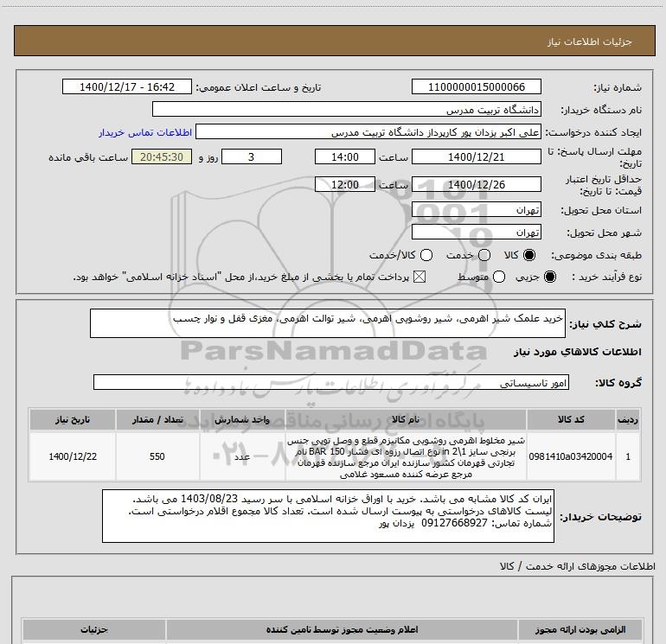Click the شماره نیاز field 1100000015000066

(476, 86)
